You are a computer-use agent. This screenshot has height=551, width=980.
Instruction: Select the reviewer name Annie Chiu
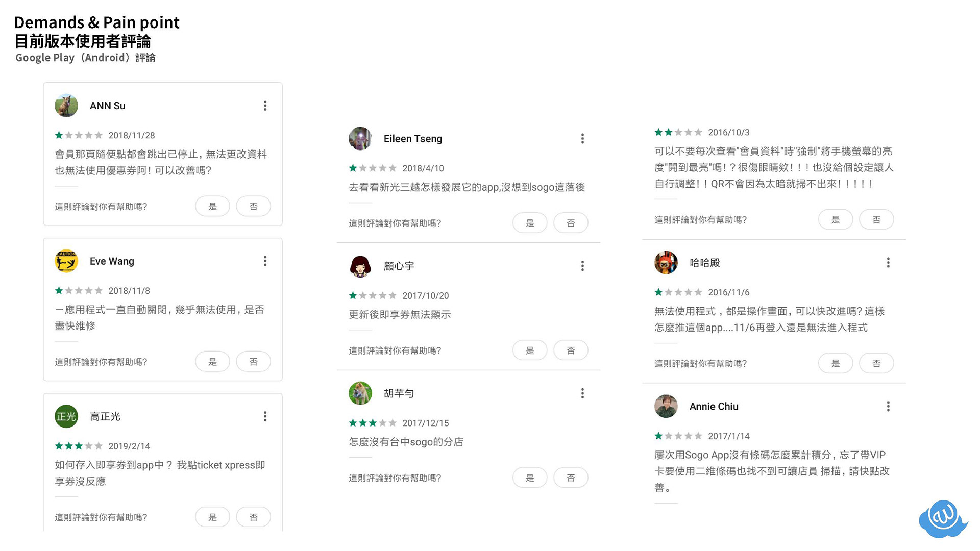tap(714, 407)
